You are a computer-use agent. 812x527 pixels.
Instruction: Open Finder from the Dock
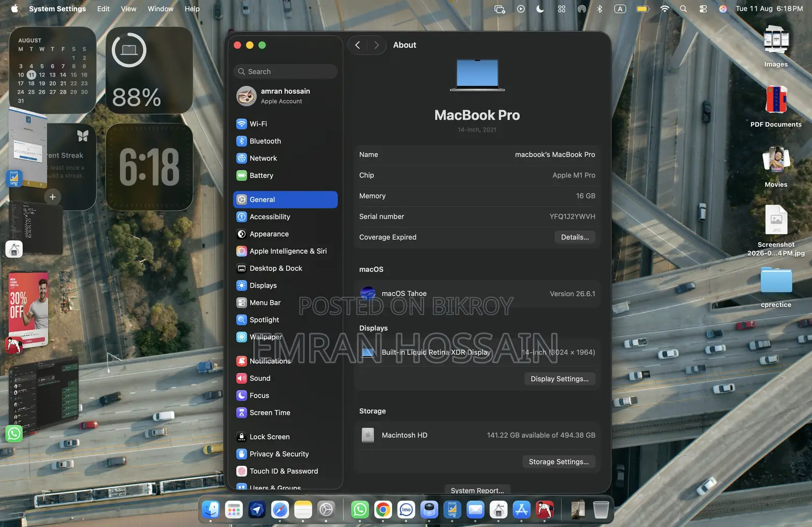pyautogui.click(x=211, y=509)
